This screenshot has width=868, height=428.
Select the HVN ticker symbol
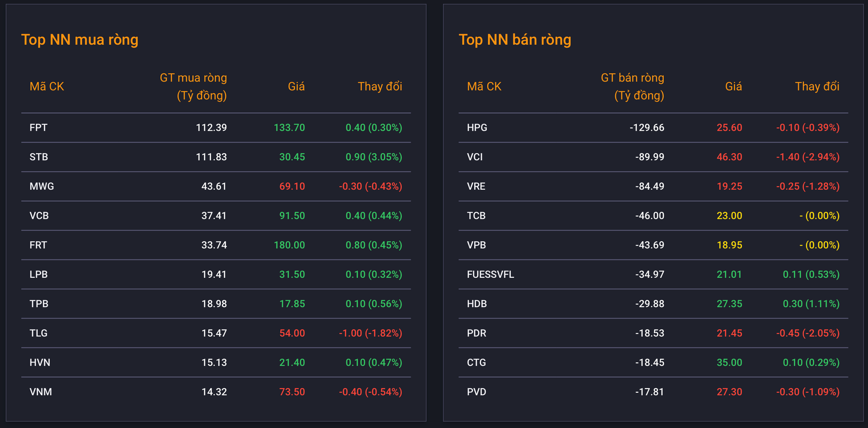pyautogui.click(x=40, y=363)
